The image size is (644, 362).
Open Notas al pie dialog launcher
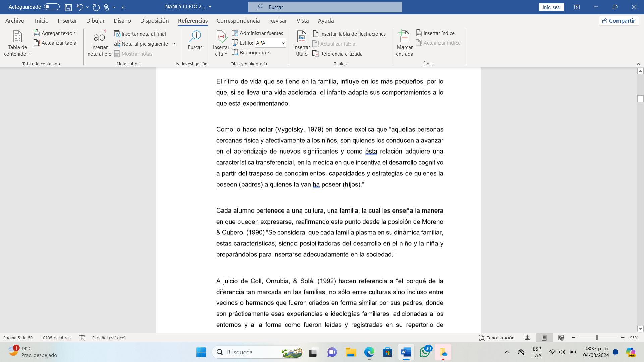coord(178,64)
